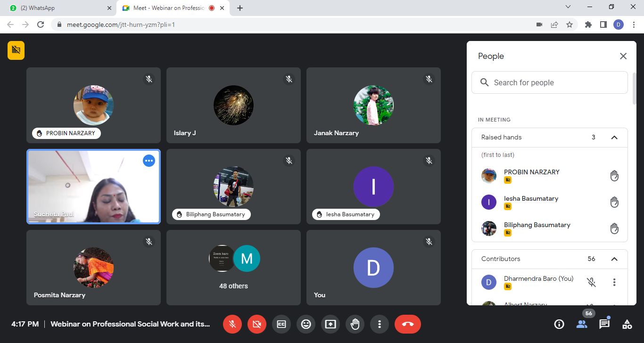Screen dimensions: 644x343
Task: Lower Iesha Basumatary's raised hand
Action: pos(614,203)
